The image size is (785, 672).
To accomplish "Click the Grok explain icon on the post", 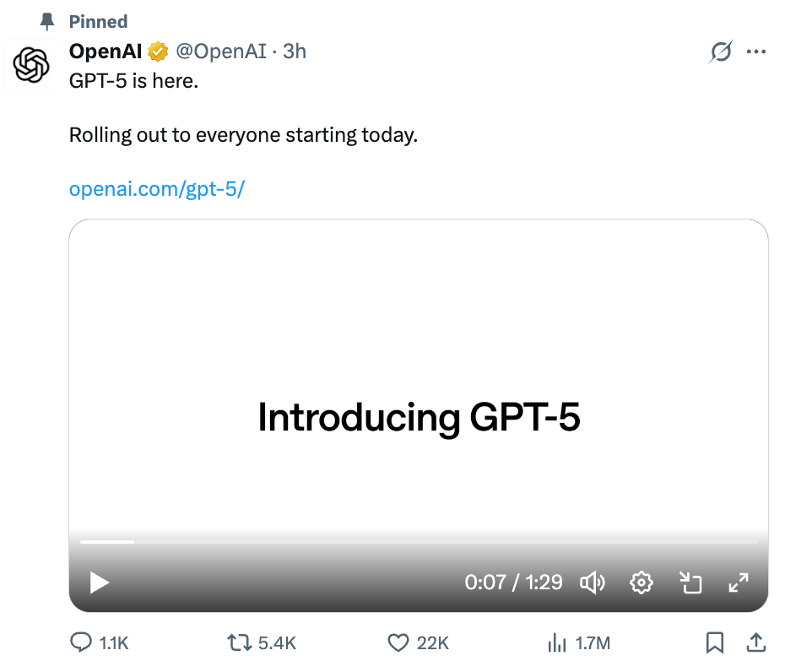I will (x=721, y=52).
